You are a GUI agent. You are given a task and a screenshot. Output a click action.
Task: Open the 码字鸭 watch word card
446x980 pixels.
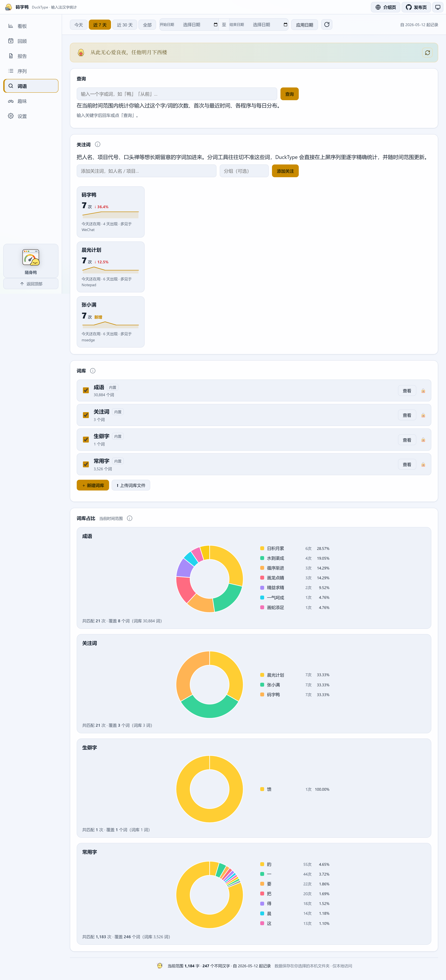[x=110, y=212]
